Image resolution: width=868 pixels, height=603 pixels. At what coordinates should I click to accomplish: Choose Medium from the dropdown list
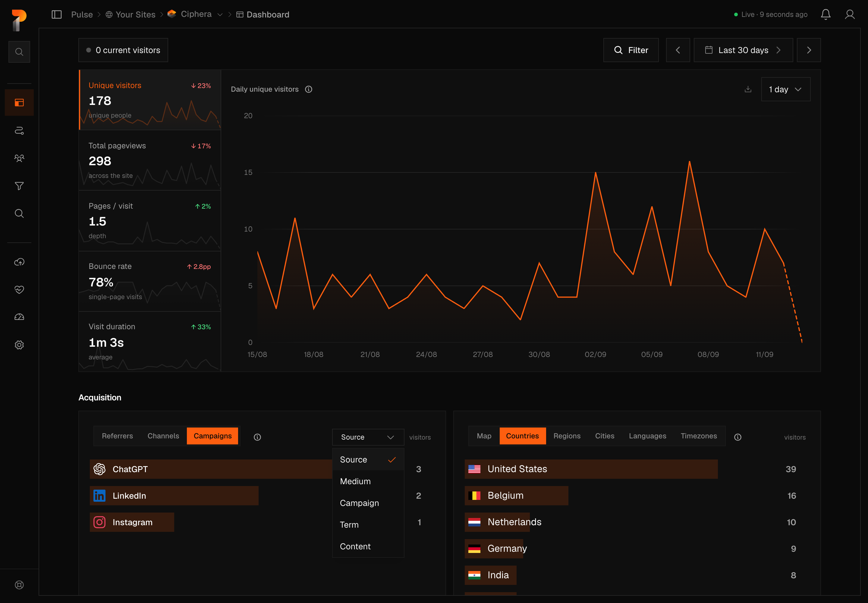(x=368, y=481)
